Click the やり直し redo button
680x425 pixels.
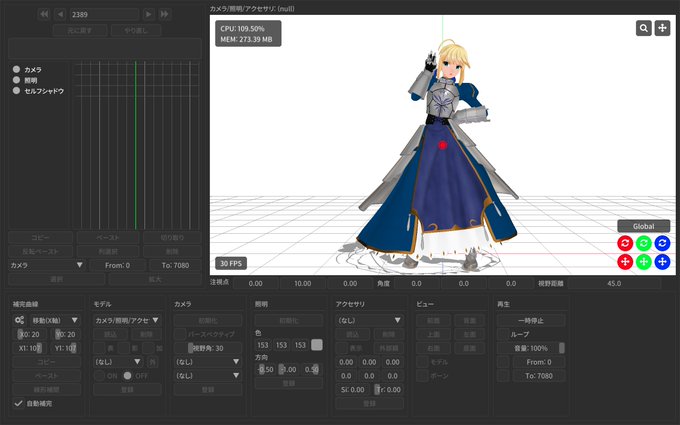136,30
